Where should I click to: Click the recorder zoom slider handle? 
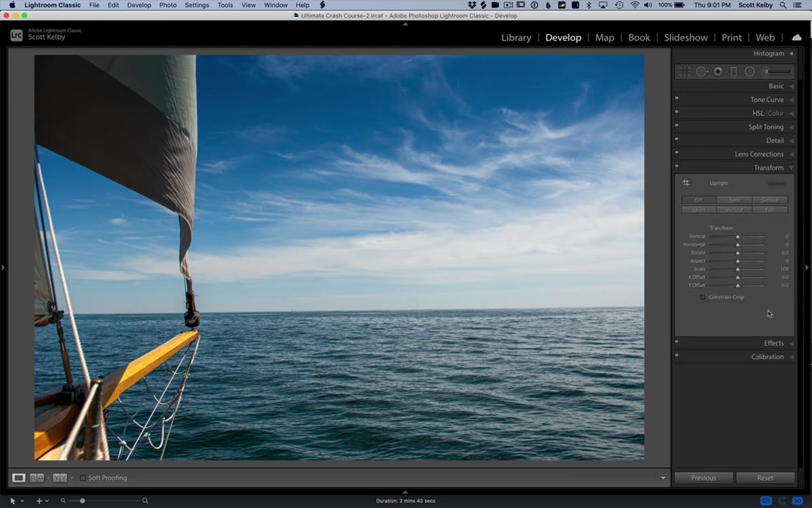tap(83, 501)
